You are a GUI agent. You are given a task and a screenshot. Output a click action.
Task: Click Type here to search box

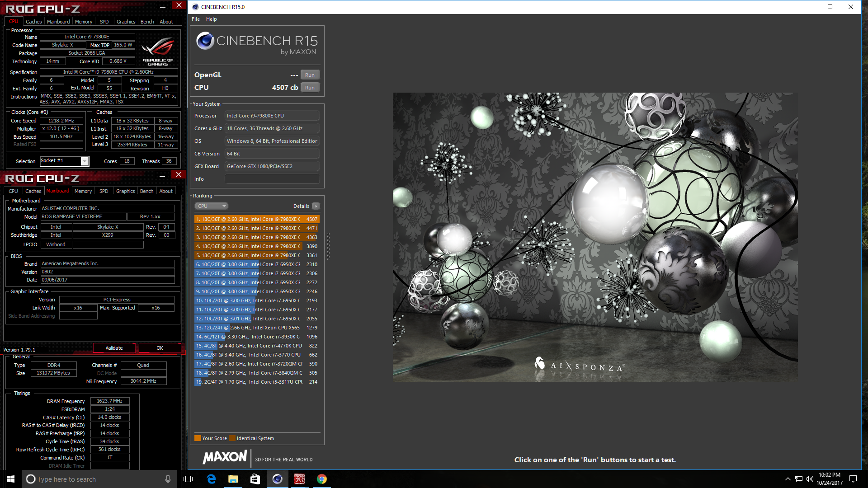coord(100,479)
